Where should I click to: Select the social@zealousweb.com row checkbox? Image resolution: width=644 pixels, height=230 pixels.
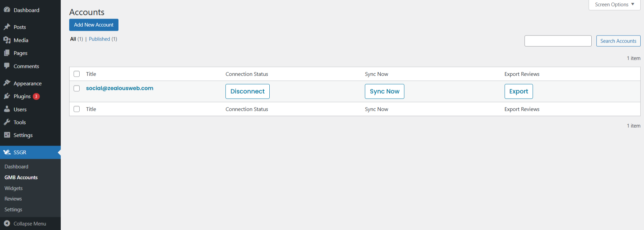[77, 88]
